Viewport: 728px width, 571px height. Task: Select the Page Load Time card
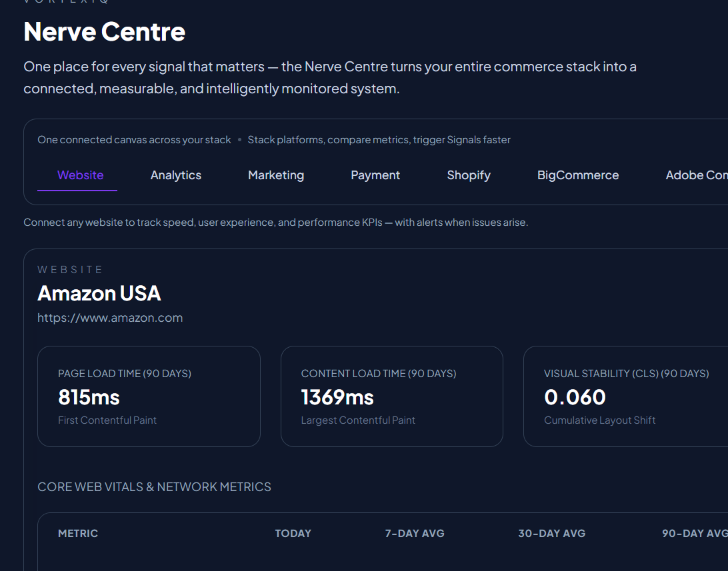click(x=149, y=396)
